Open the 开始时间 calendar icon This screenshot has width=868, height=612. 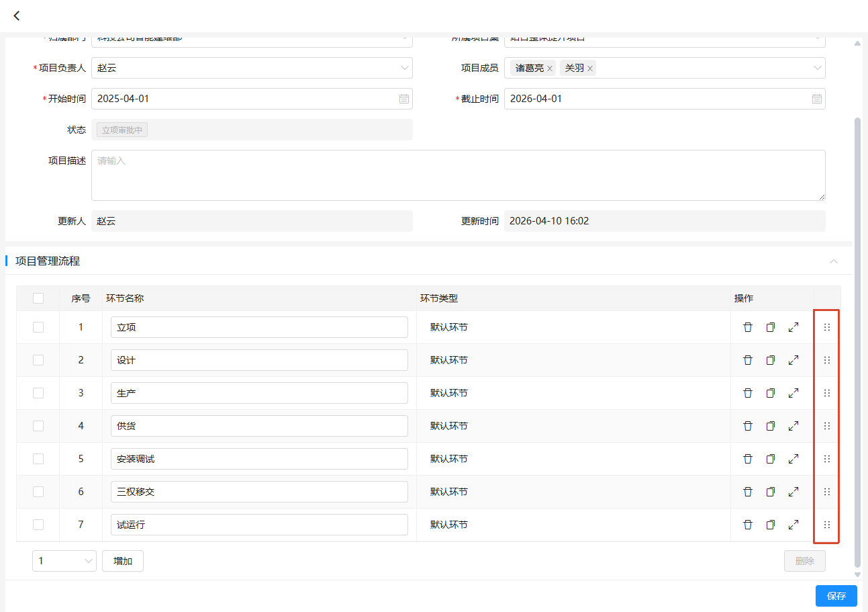pos(404,99)
